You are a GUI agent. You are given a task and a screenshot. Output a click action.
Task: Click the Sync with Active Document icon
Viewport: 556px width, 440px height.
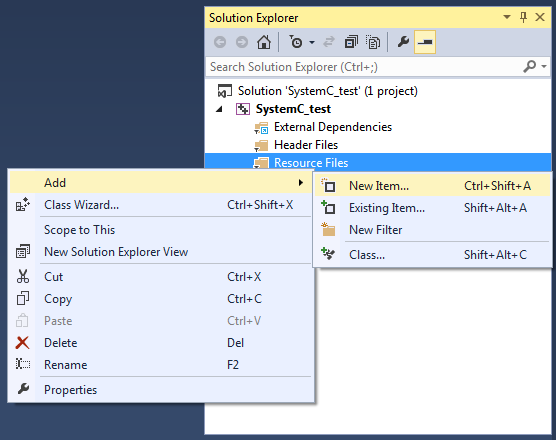tap(329, 42)
